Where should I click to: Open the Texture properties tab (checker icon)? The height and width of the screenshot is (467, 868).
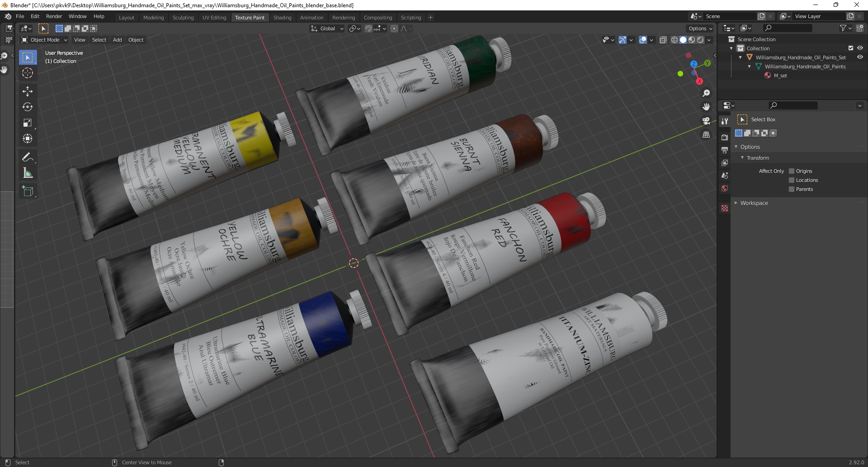point(725,208)
